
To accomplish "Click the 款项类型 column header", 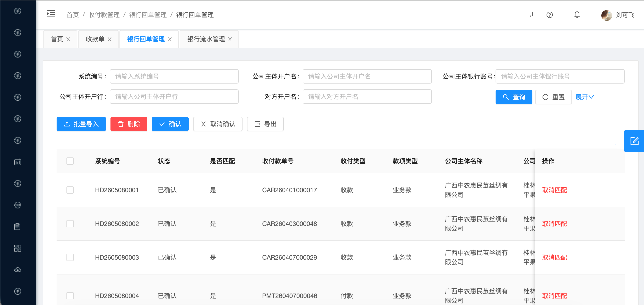I will click(x=405, y=161).
